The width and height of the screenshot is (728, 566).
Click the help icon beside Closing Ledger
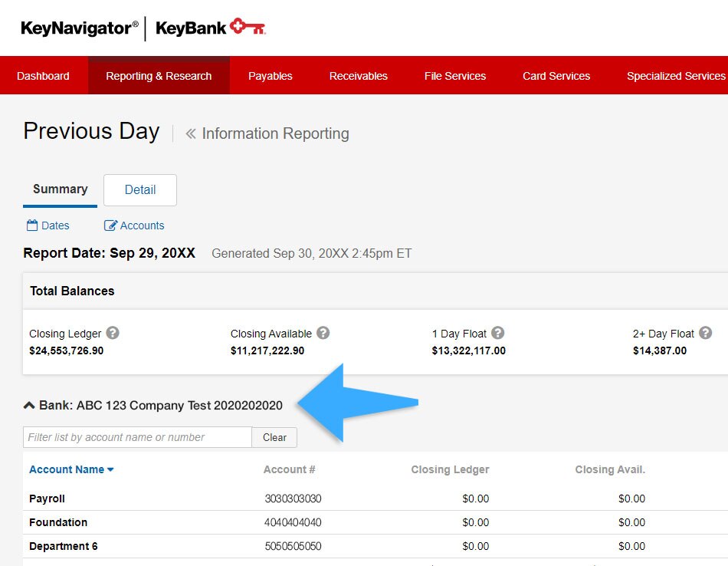(x=113, y=333)
